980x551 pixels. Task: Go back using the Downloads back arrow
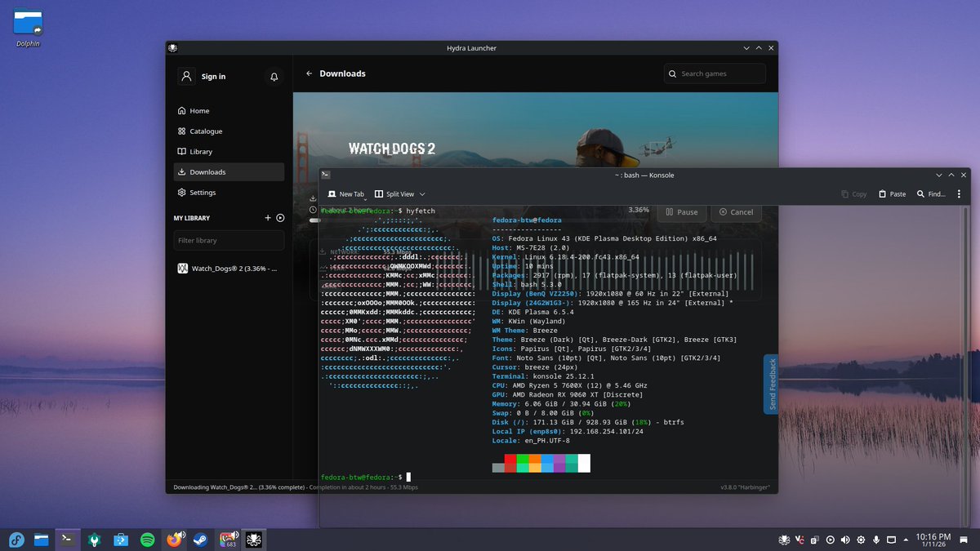pyautogui.click(x=309, y=73)
